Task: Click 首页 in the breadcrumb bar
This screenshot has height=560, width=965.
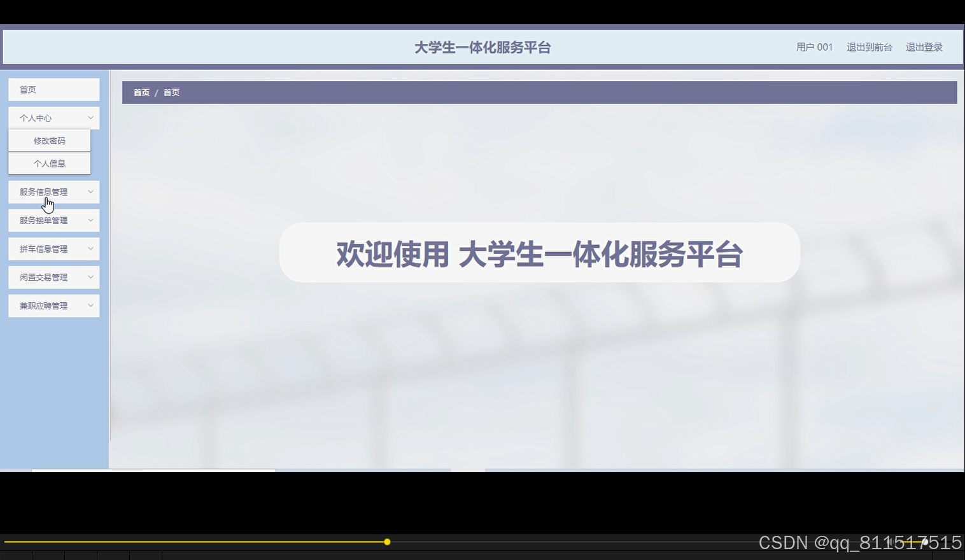Action: coord(141,92)
